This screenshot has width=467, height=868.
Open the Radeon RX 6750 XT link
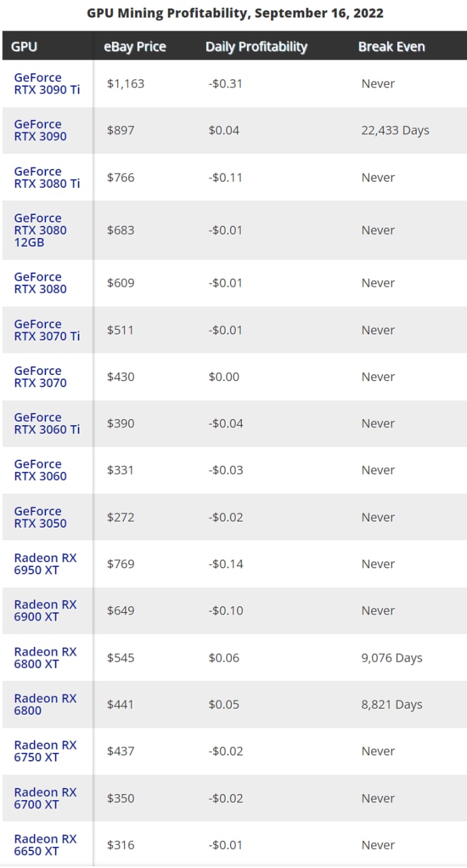pyautogui.click(x=45, y=751)
